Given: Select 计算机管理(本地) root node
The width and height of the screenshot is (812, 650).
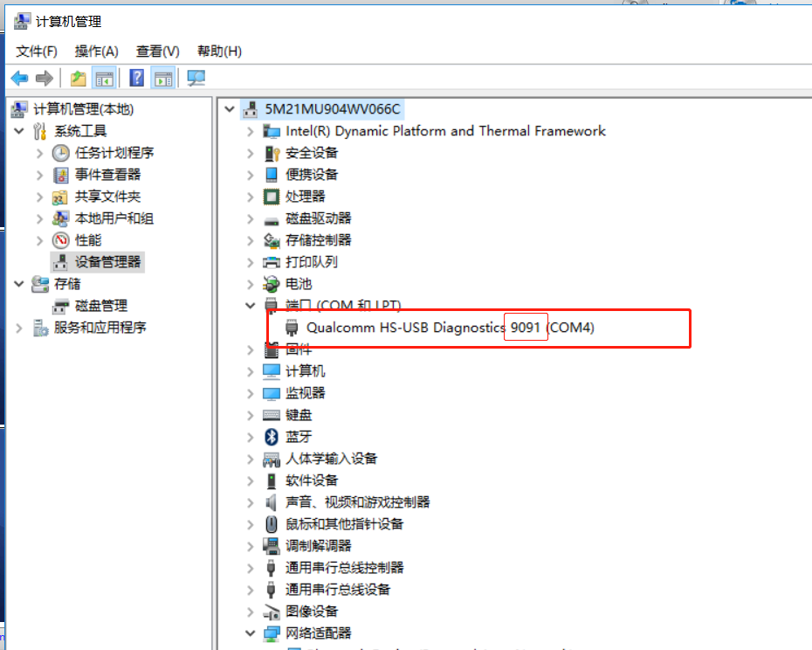Looking at the screenshot, I should click(x=83, y=109).
